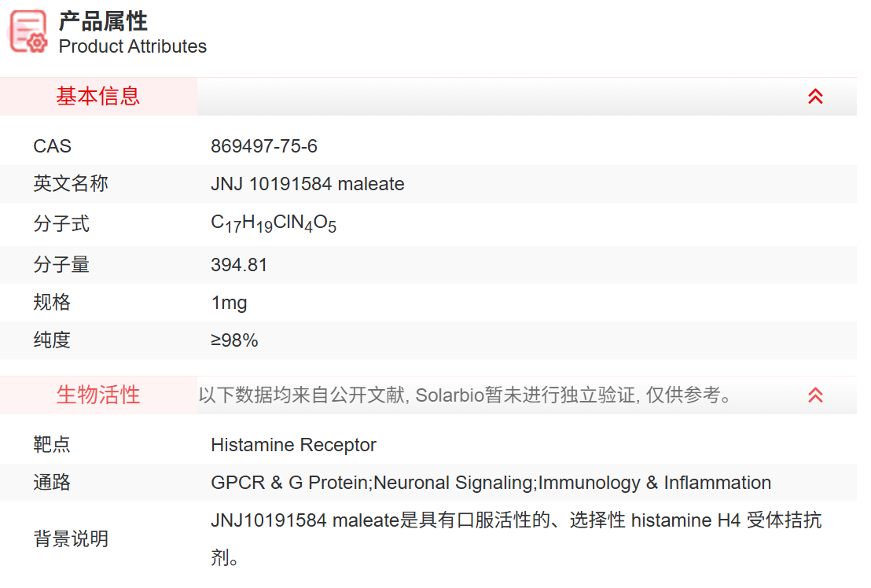This screenshot has width=871, height=588.
Task: Select the 生物活性 section header
Action: click(98, 395)
